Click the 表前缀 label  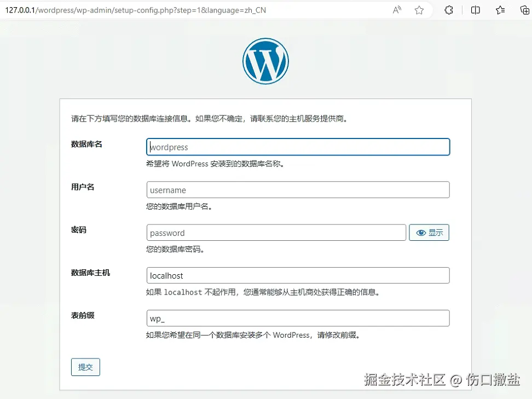(x=83, y=316)
